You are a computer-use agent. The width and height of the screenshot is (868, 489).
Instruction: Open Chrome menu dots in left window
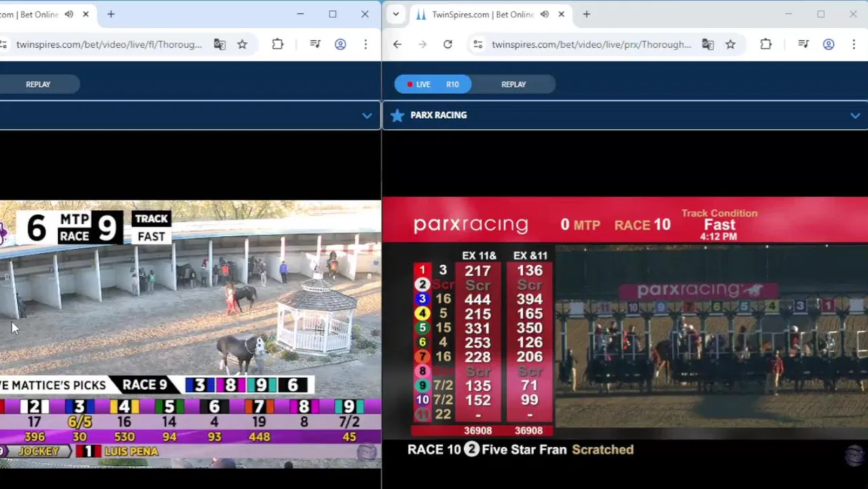[x=365, y=44]
